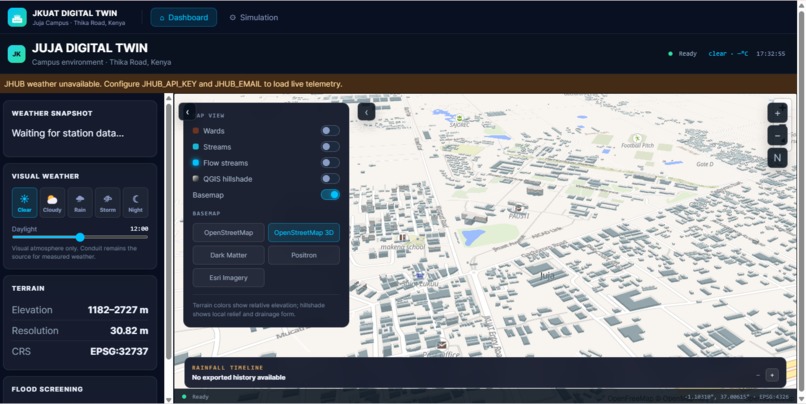Turn off the Basemap switch
Viewport: 806px width, 404px height.
coord(330,195)
